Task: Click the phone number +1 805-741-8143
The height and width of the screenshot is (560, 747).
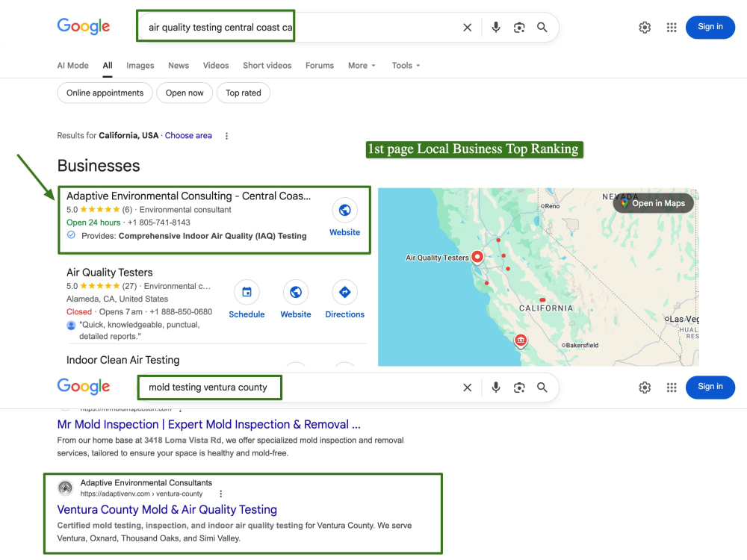Action: pos(158,223)
